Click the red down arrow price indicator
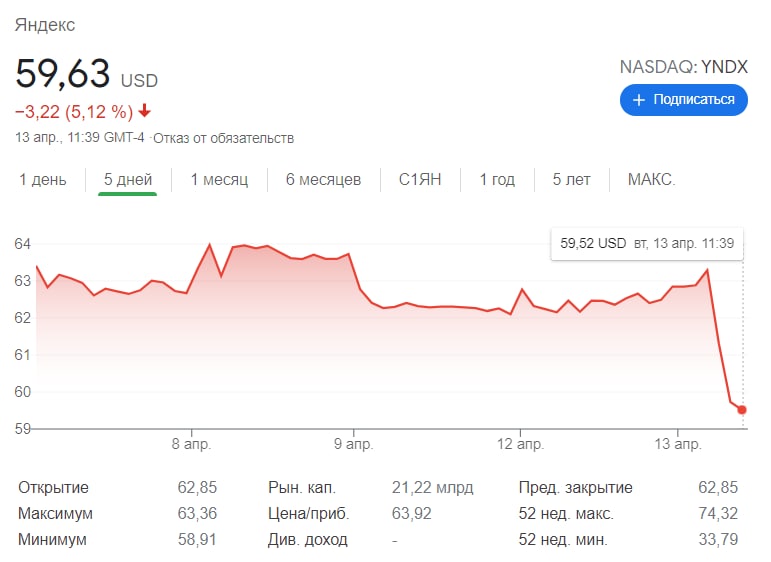This screenshot has width=771, height=562. click(145, 111)
